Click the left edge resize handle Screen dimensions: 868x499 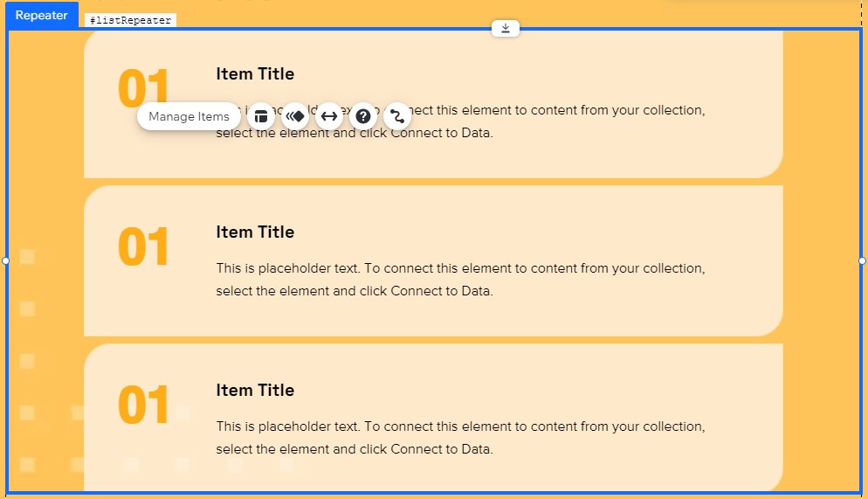(5, 260)
